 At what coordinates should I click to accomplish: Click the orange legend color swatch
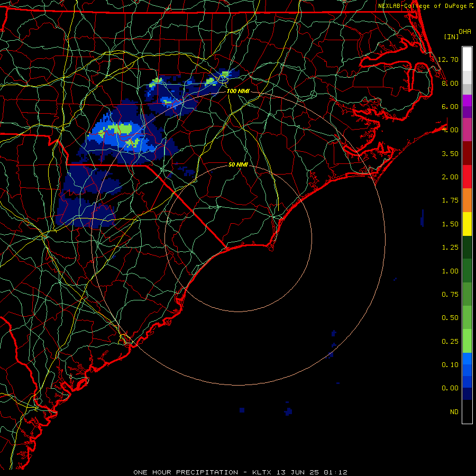click(x=467, y=200)
